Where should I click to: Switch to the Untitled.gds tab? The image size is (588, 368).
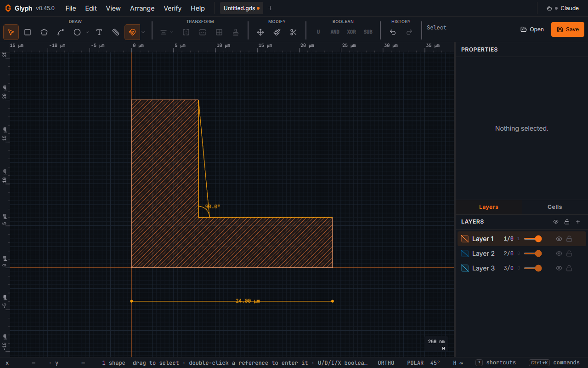(x=241, y=8)
